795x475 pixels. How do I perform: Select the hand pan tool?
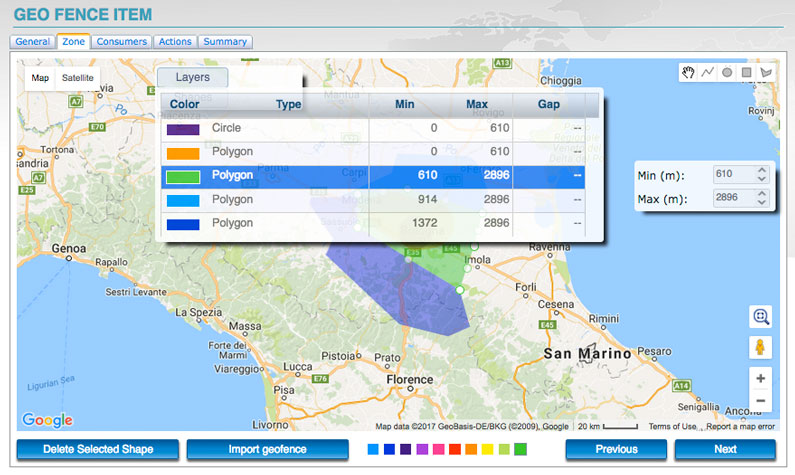coord(688,72)
